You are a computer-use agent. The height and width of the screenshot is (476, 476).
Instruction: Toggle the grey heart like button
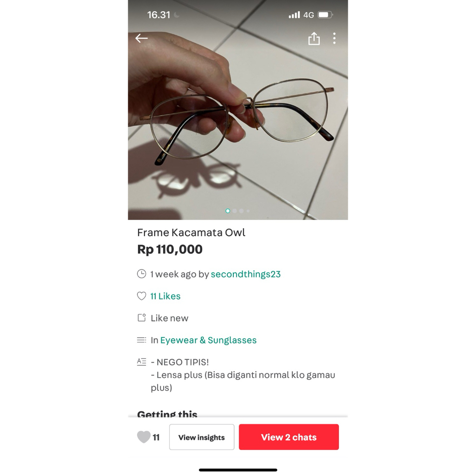tap(144, 437)
